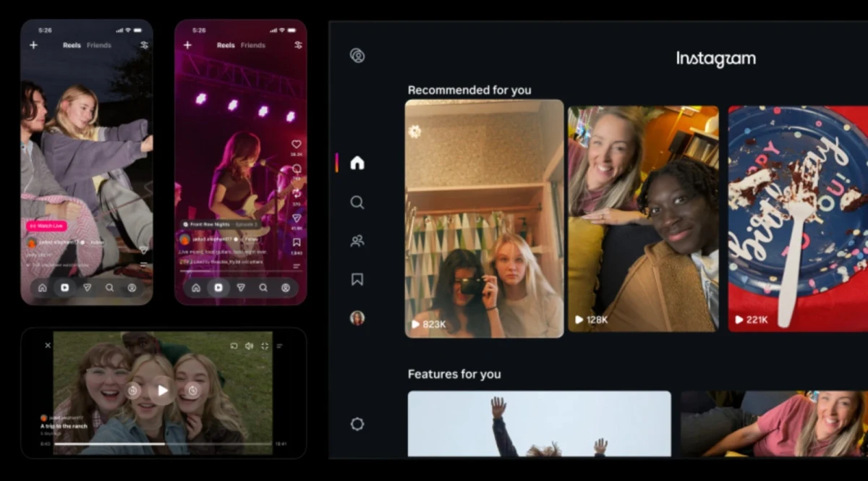The height and width of the screenshot is (481, 868).
Task: Open the Saved bookmark in the TV sidebar
Action: (357, 279)
